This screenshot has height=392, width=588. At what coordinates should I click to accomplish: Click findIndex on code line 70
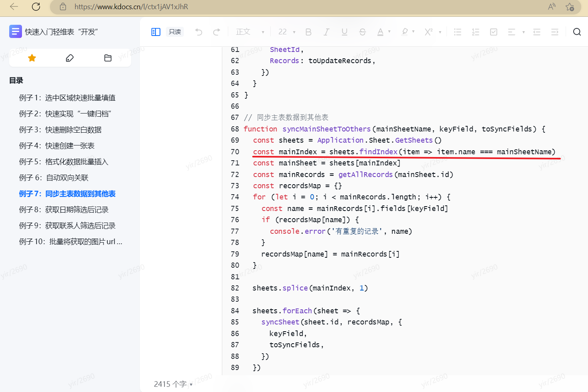[378, 152]
